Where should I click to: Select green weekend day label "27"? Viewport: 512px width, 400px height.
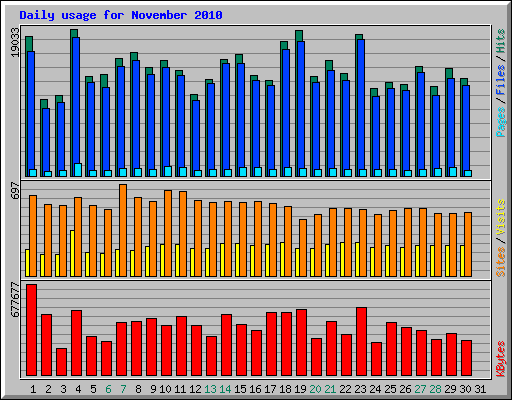[420, 389]
